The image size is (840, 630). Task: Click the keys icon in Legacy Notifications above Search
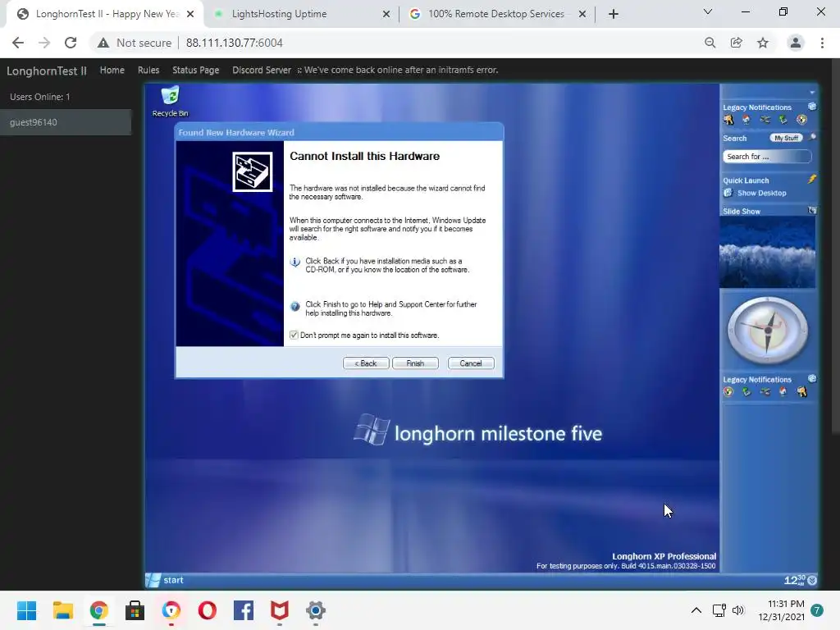point(728,120)
